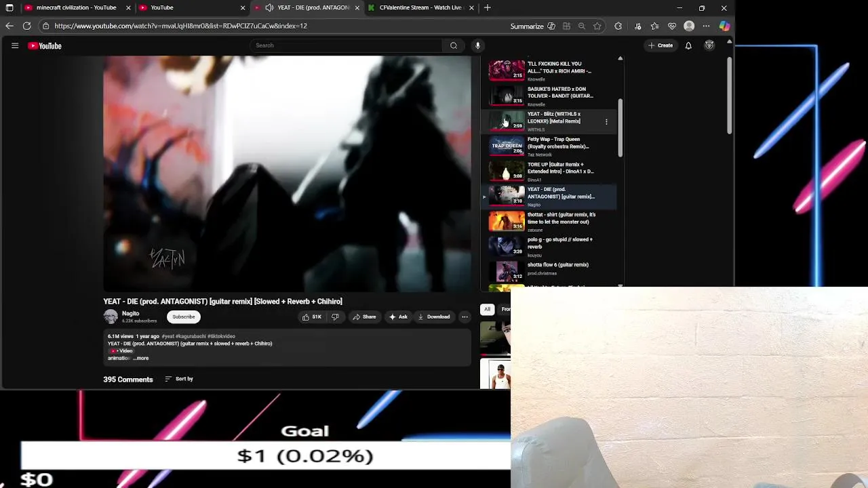
Task: Click the Ask button
Action: 398,317
